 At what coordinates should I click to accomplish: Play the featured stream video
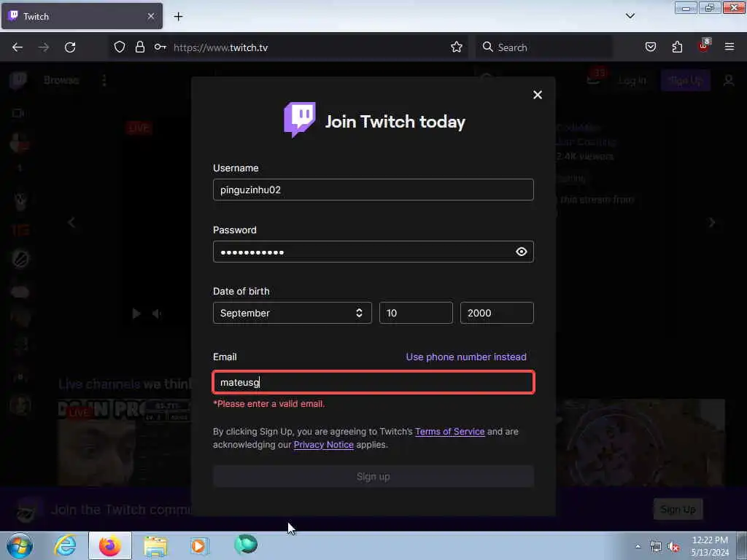coord(136,314)
